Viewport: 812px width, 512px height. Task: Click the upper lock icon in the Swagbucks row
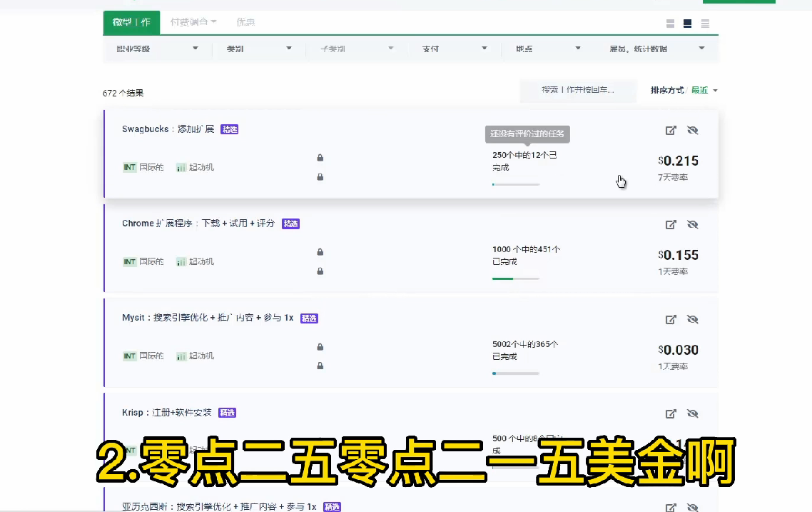[x=320, y=158]
